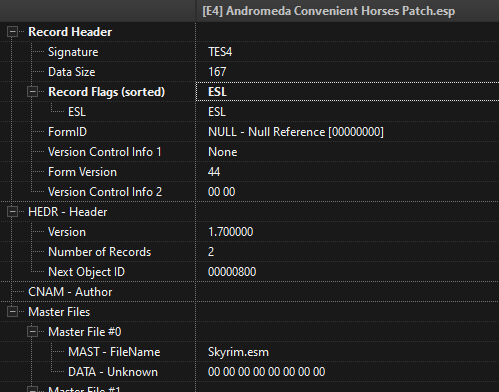
Task: Select the FormID row label
Action: [x=67, y=132]
